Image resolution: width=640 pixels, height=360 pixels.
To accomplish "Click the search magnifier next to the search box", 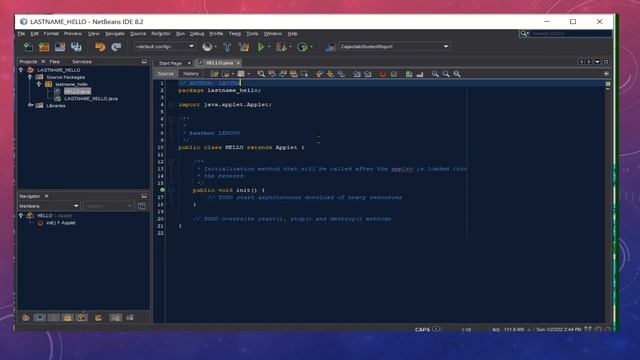I will (524, 33).
